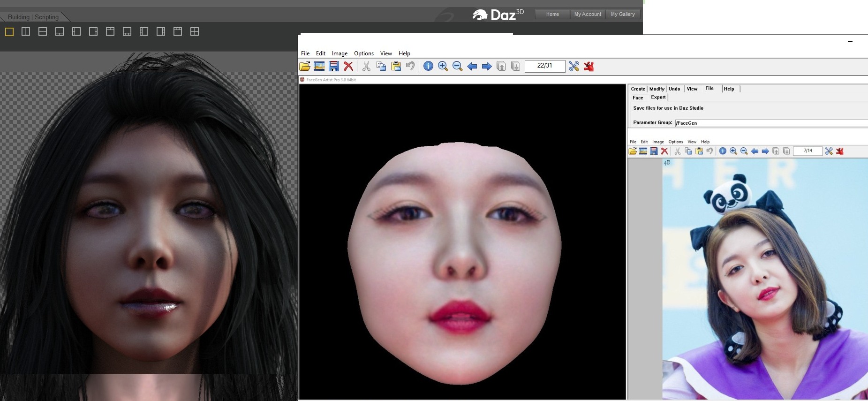Click next page icon in 22/31 viewer
868x401 pixels.
click(516, 66)
